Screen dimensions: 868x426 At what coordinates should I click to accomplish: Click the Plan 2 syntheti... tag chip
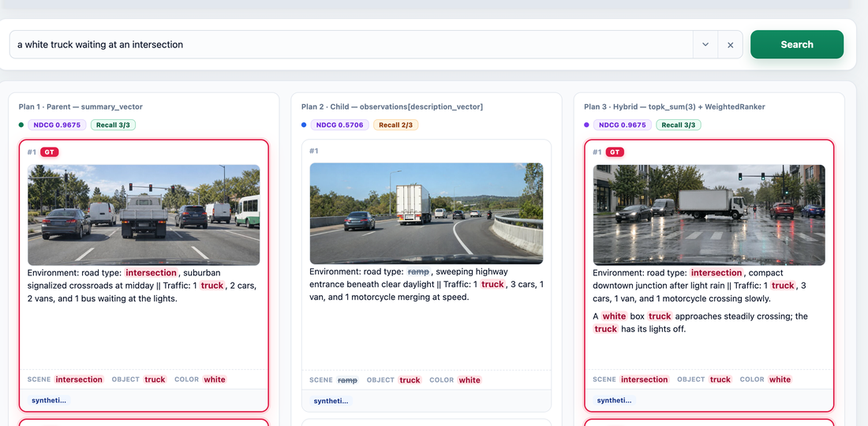tap(331, 401)
